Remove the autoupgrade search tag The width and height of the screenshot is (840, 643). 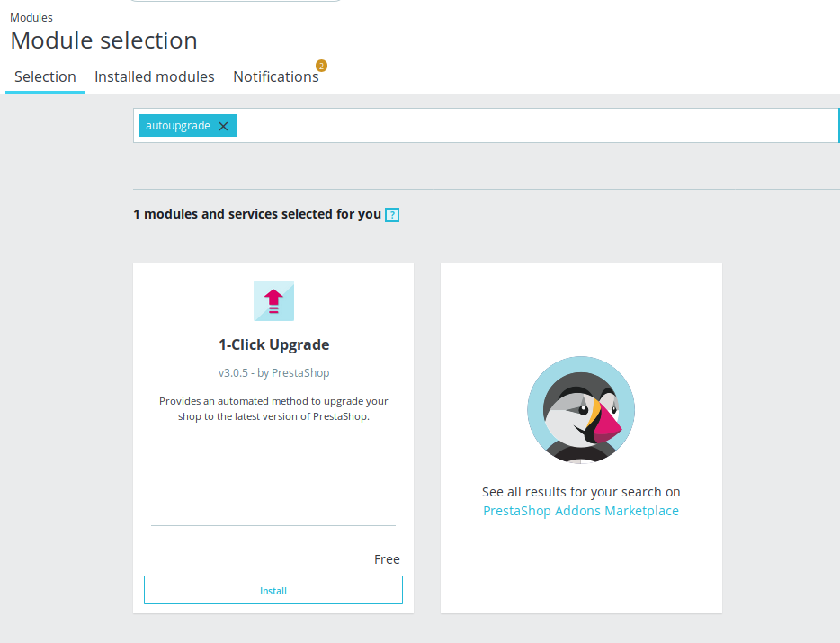click(223, 126)
